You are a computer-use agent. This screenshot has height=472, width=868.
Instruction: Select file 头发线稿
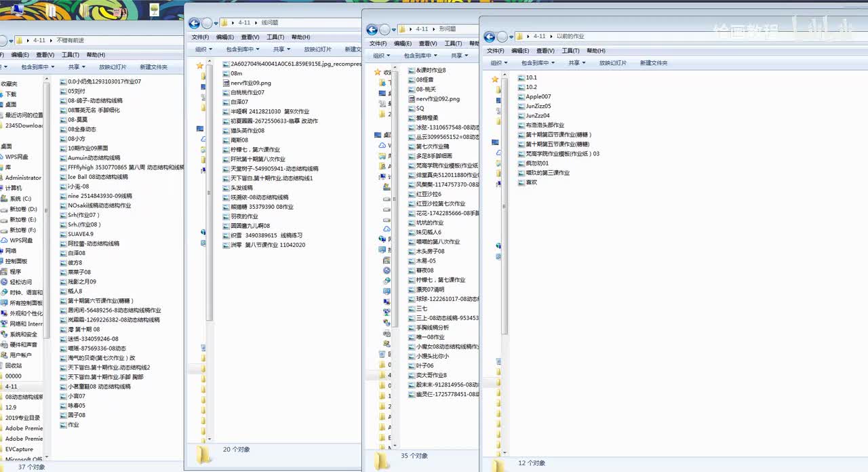coord(241,188)
